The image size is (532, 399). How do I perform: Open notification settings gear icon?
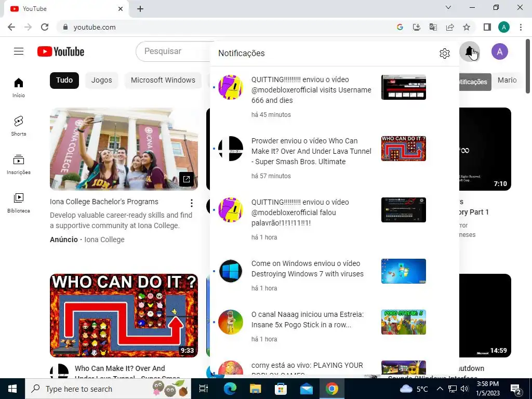pyautogui.click(x=445, y=54)
